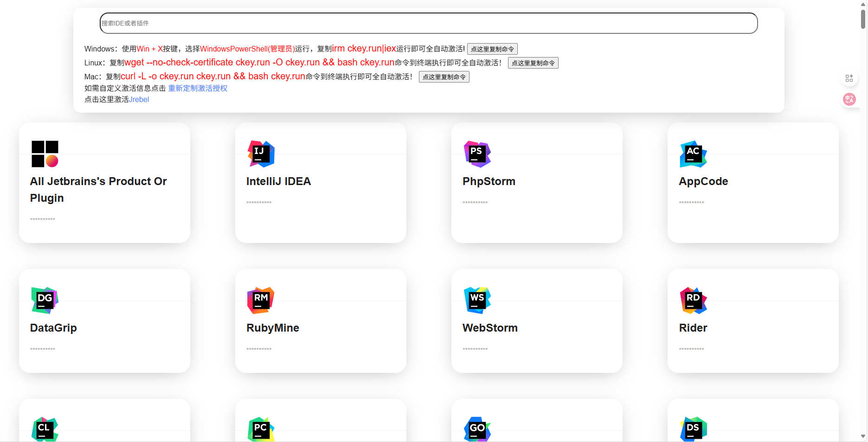868x442 pixels.
Task: Click the red "irm ckey.run|iex" command text
Action: pos(364,49)
